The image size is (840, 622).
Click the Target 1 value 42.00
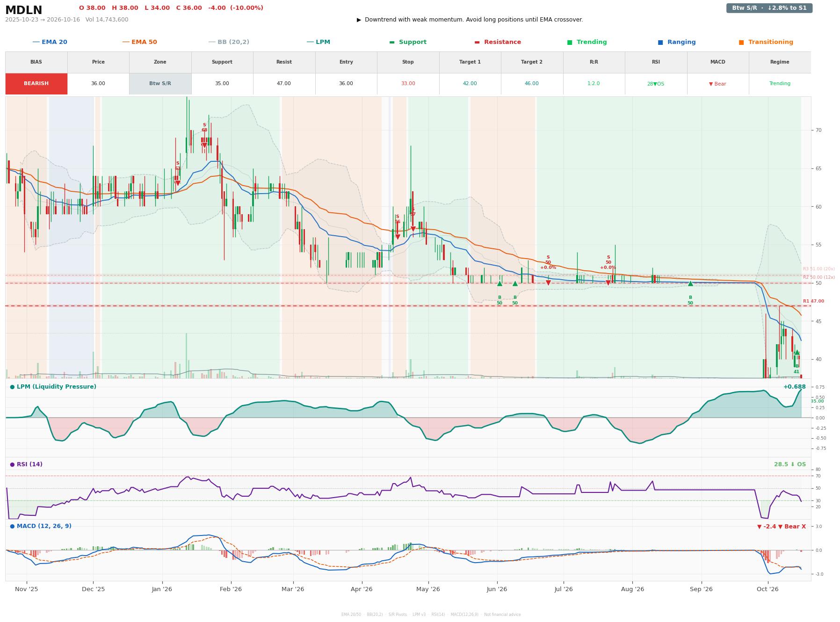coord(470,84)
